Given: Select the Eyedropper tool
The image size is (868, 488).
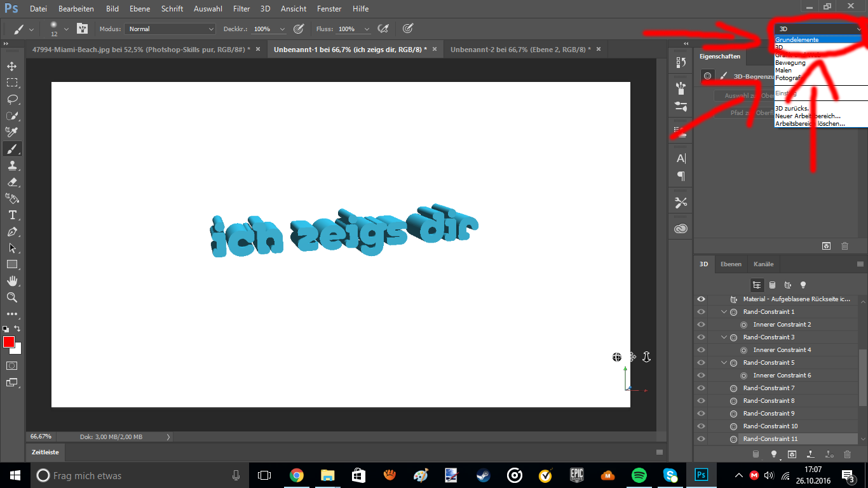Looking at the screenshot, I should click(12, 132).
